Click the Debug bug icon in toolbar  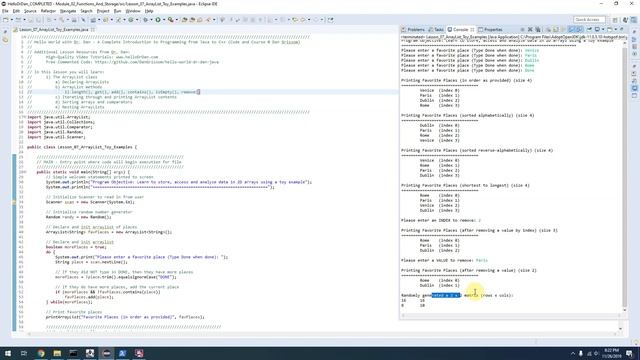click(x=145, y=20)
